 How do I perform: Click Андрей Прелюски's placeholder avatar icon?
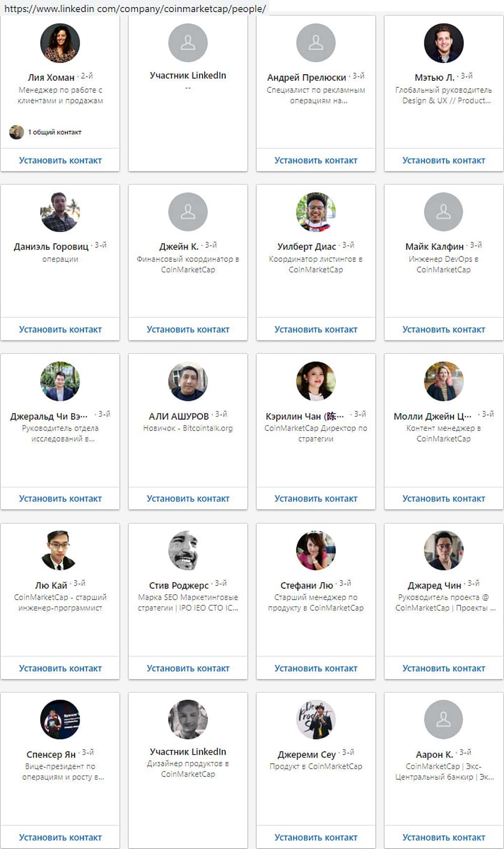point(316,43)
